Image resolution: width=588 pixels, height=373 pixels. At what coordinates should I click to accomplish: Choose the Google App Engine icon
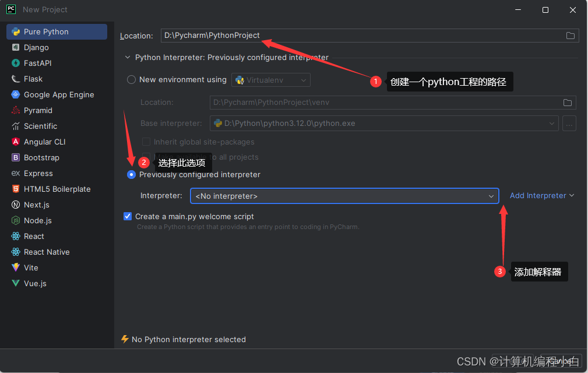[x=15, y=94]
